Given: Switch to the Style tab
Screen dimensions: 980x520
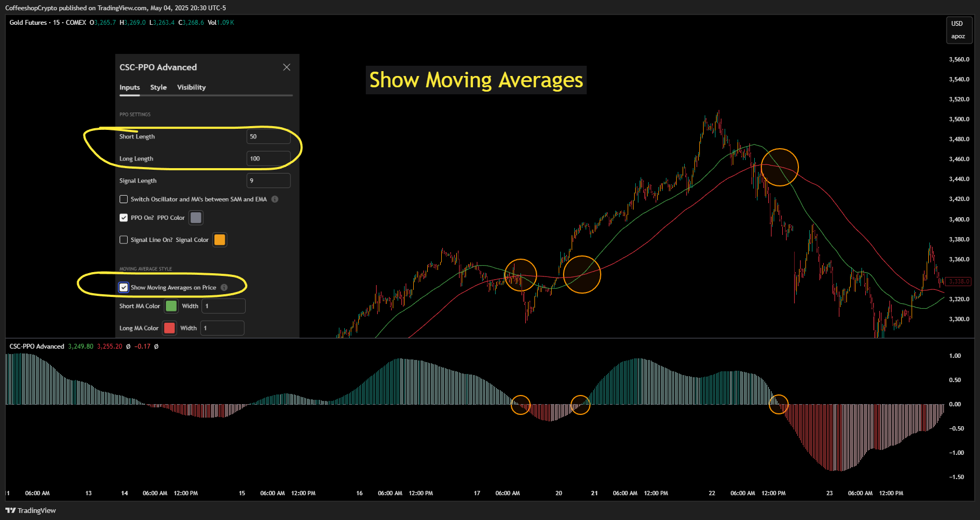Looking at the screenshot, I should (x=158, y=87).
